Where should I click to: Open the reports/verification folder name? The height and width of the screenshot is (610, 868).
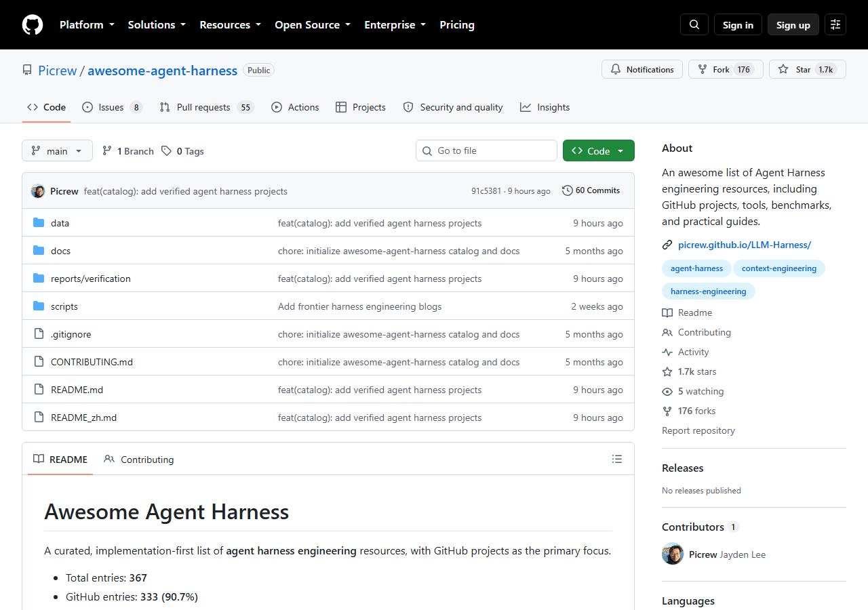[x=91, y=279]
